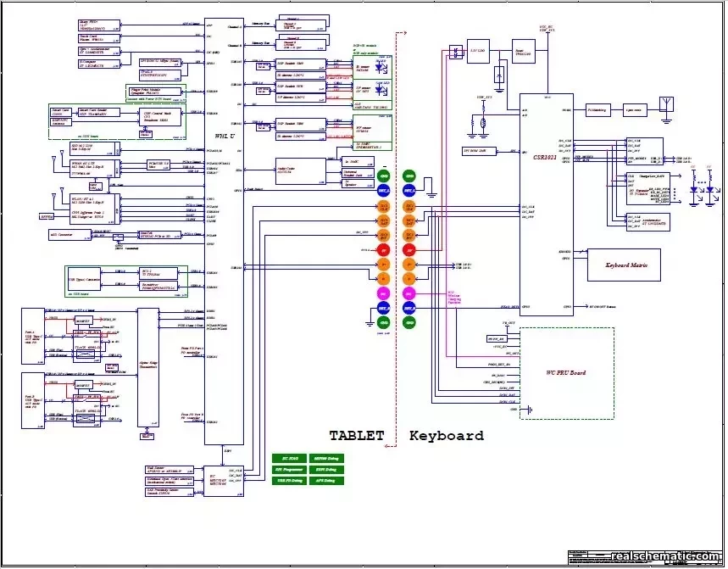Click the 3.3V LDO block
This screenshot has height=569, width=728.
(478, 51)
